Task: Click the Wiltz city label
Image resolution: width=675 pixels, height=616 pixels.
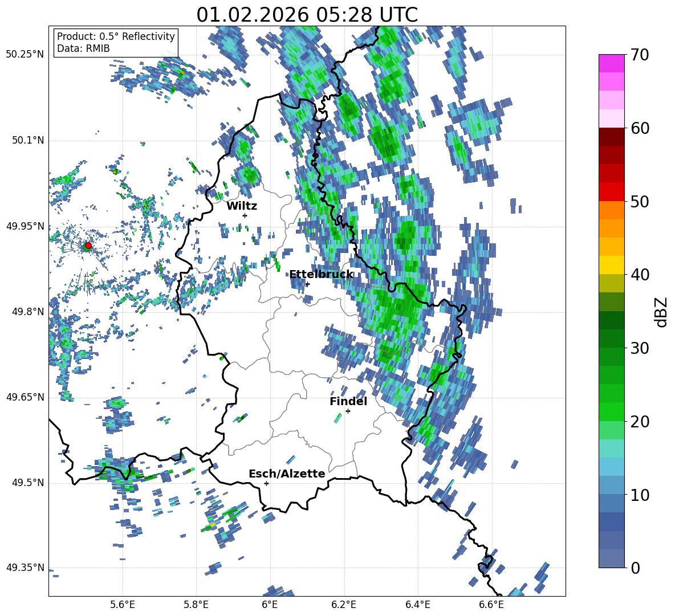Action: click(x=242, y=206)
